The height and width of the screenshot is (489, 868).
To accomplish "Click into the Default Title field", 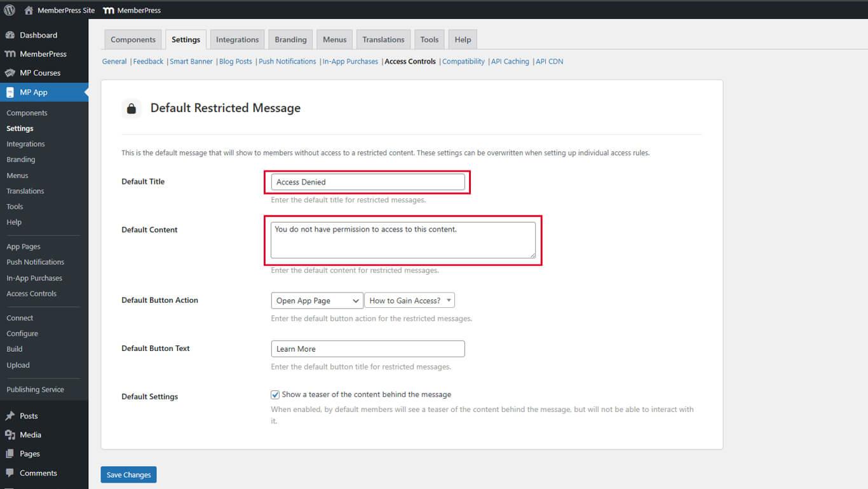I will pyautogui.click(x=367, y=182).
